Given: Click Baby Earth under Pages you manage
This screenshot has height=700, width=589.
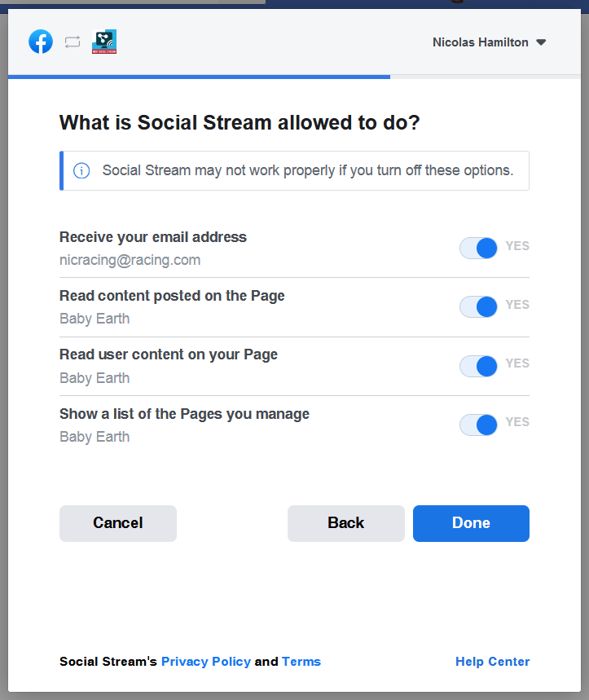Looking at the screenshot, I should [95, 436].
